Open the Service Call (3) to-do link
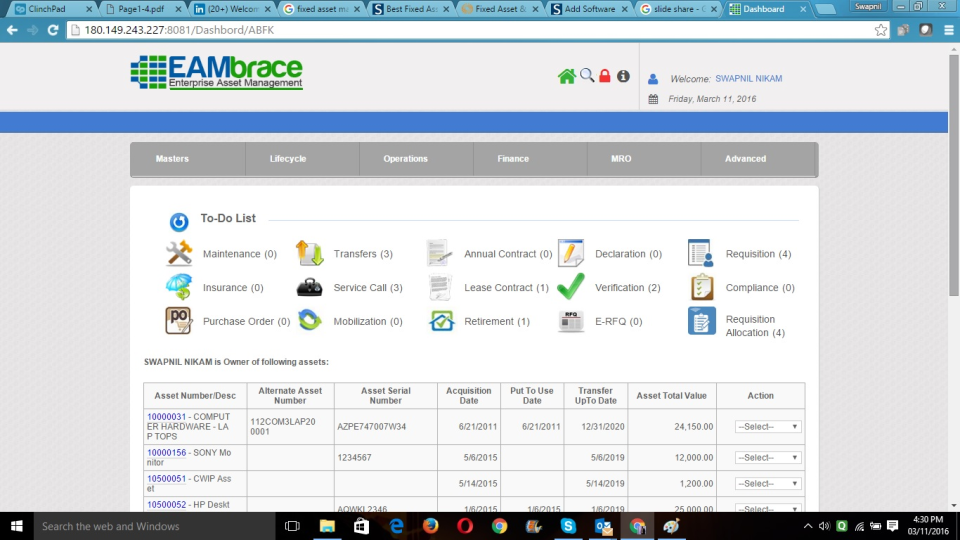Screen dimensions: 960x540 [x=368, y=287]
